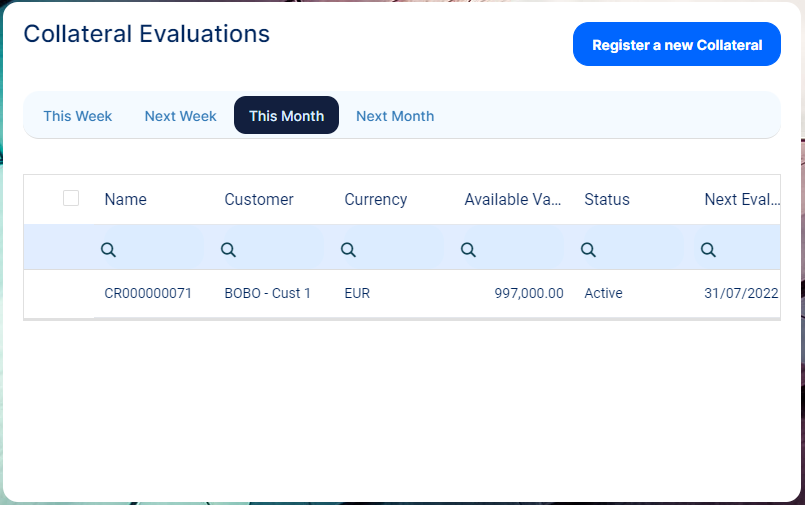
Task: Click the search icon under Status column
Action: pyautogui.click(x=588, y=250)
